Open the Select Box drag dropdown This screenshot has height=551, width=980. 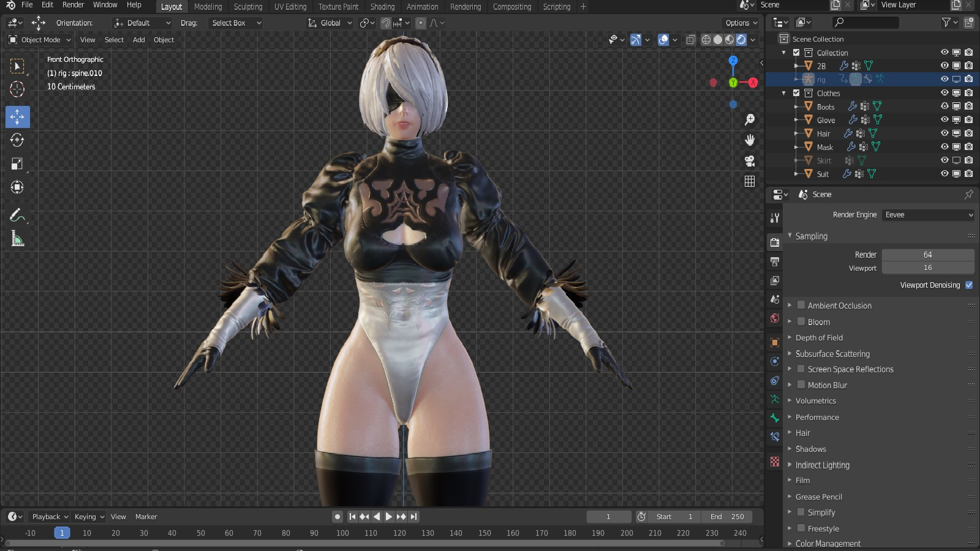click(x=236, y=23)
